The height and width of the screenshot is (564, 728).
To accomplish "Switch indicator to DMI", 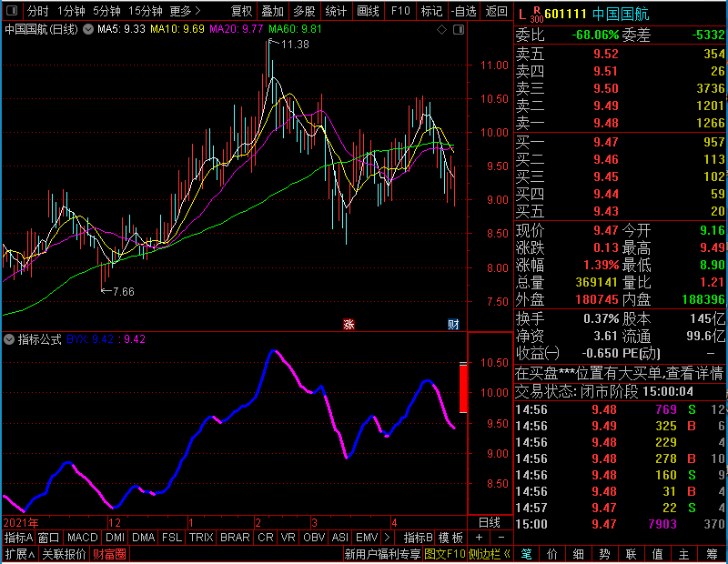I will 115,538.
